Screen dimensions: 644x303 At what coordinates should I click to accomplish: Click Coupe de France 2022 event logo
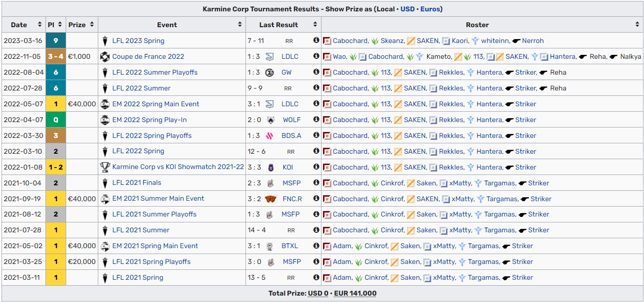pyautogui.click(x=105, y=56)
